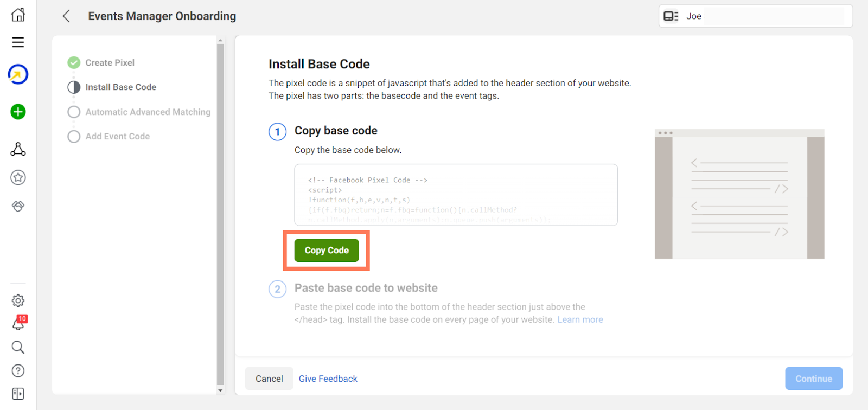This screenshot has height=410, width=868.
Task: Open the handshake partner icon
Action: (18, 206)
